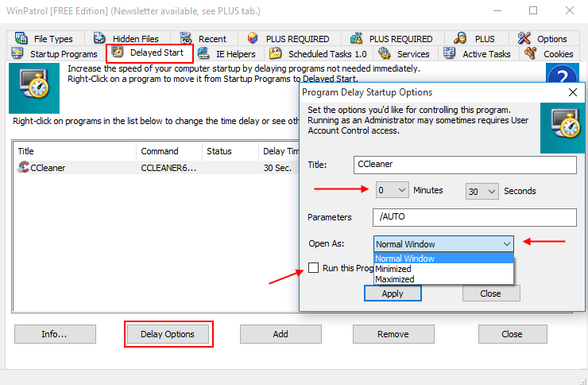The height and width of the screenshot is (385, 588).
Task: Close the Program Delay Startup Options dialog with X
Action: (572, 92)
